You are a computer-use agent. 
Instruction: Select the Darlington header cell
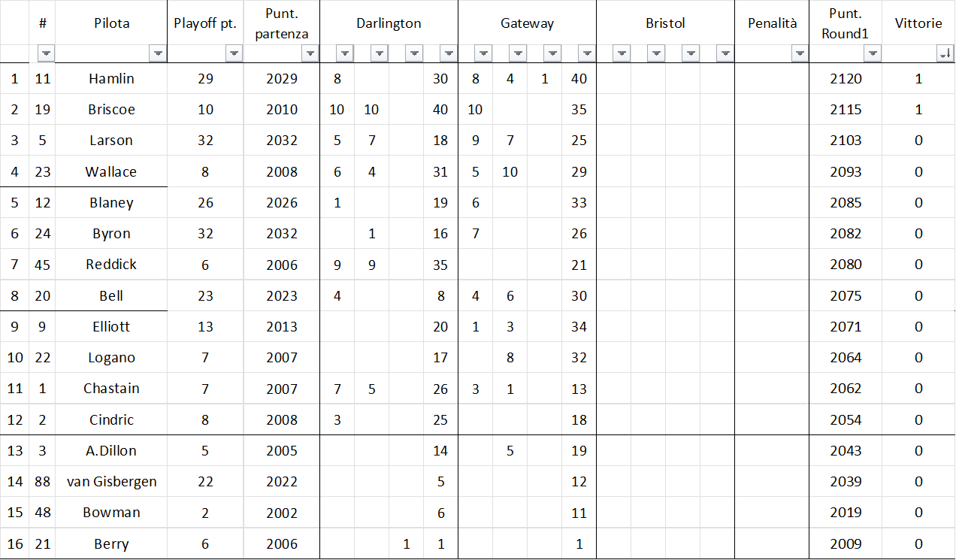(389, 23)
